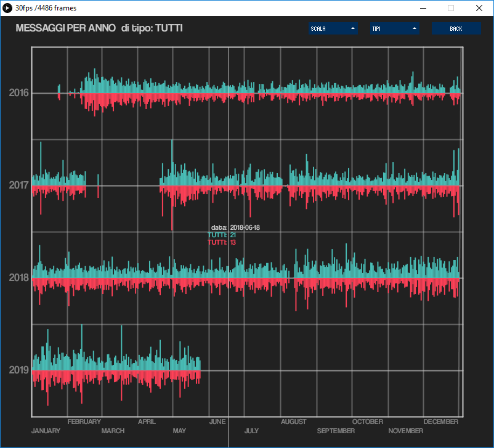
Task: Pick the 2018 year label
Action: tap(18, 278)
